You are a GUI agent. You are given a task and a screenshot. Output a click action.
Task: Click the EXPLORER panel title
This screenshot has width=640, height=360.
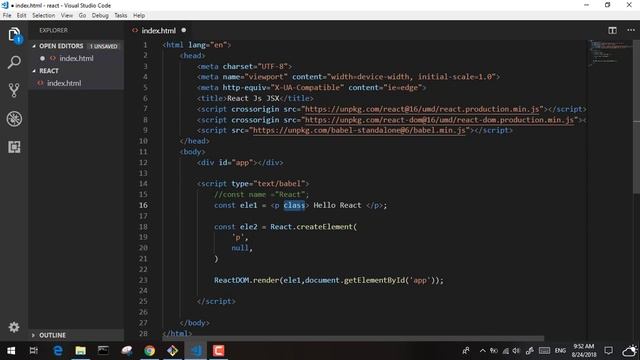pyautogui.click(x=53, y=31)
